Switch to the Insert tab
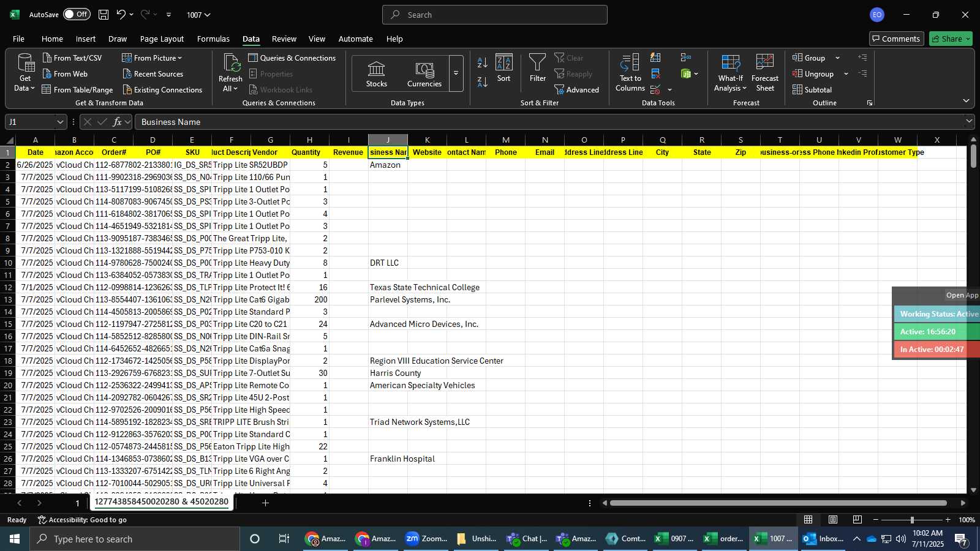 (x=86, y=39)
